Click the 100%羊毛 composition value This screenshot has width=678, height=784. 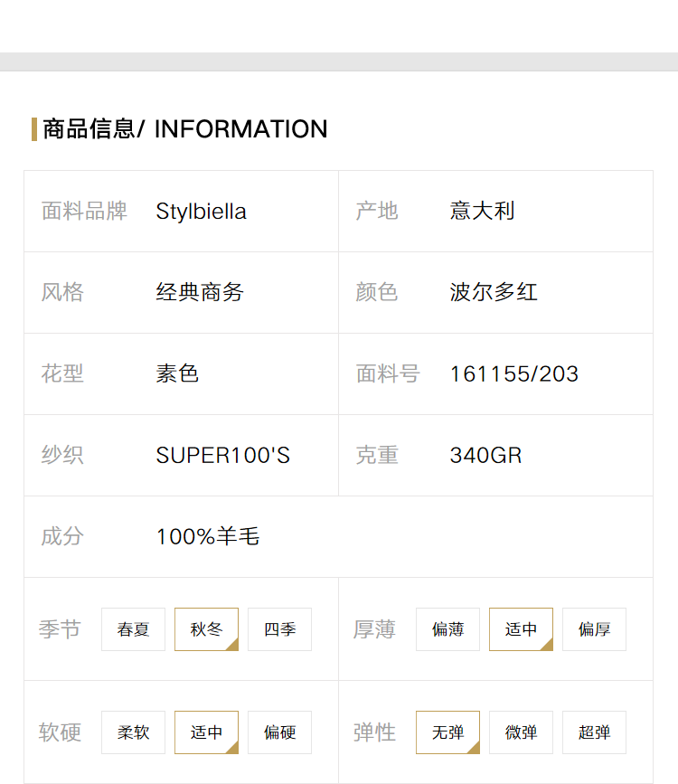[x=208, y=536]
